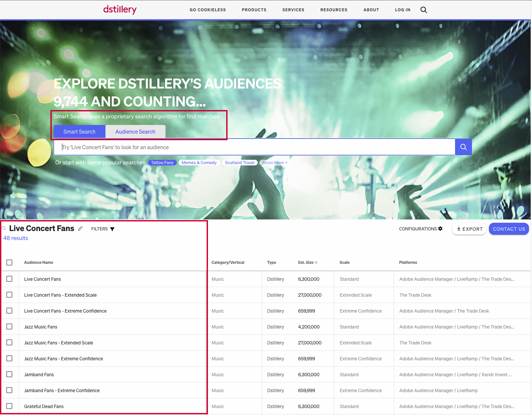
Task: Open the Products navigation menu
Action: 254,10
